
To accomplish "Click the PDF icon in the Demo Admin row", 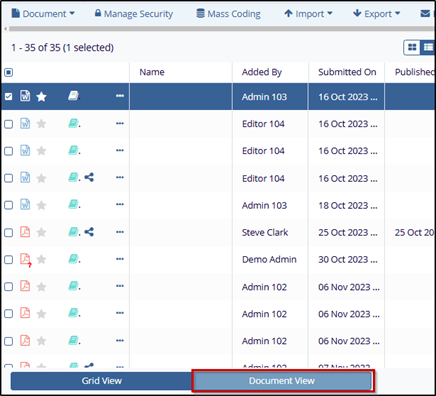I will (25, 259).
